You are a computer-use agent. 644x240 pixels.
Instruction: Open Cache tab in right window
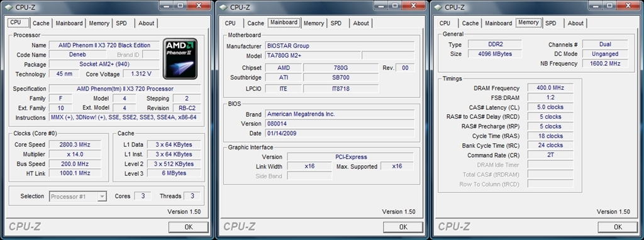click(x=470, y=23)
